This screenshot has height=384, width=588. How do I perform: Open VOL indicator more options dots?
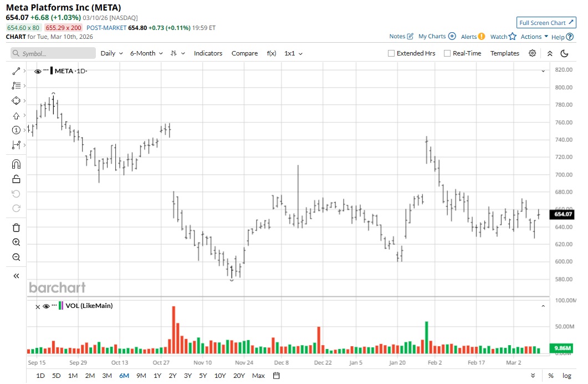(x=54, y=305)
